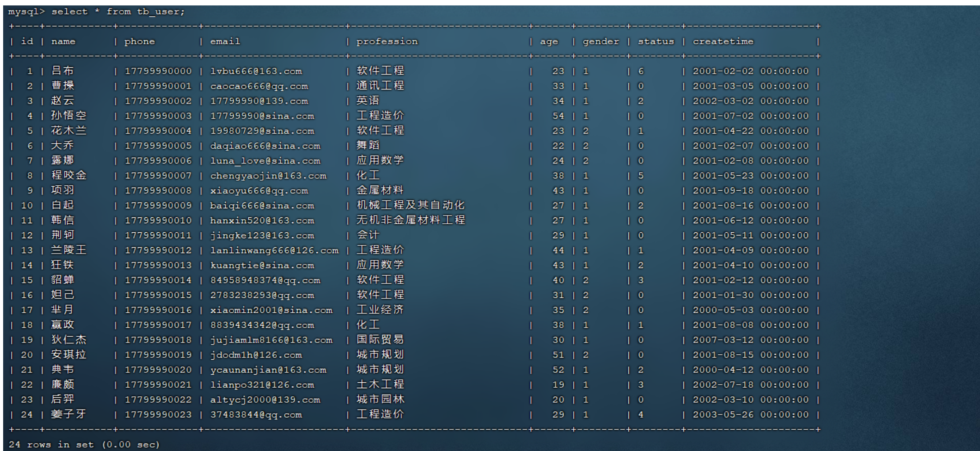Click the name 安琪拉 in row 20
Screen dimensions: 980x451
pos(69,355)
